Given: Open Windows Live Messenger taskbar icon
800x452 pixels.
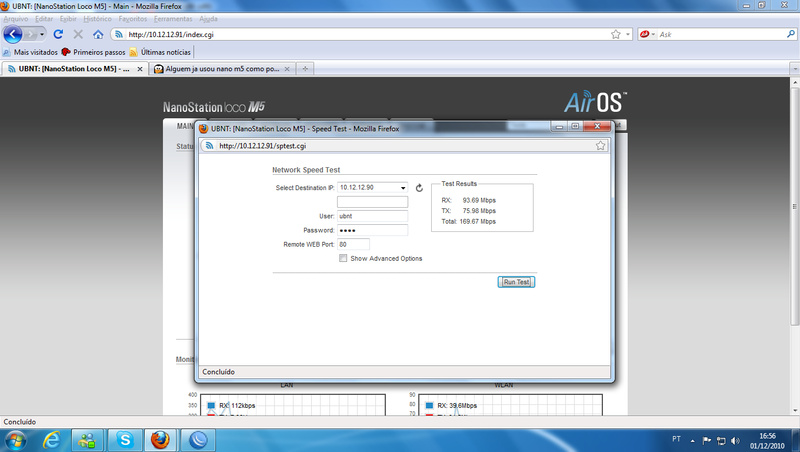Looking at the screenshot, I should [87, 440].
